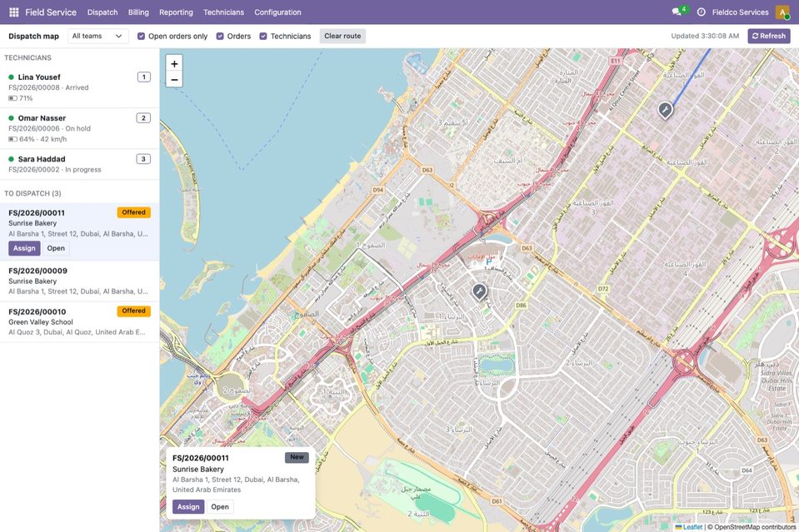Click Clear route button

(342, 36)
